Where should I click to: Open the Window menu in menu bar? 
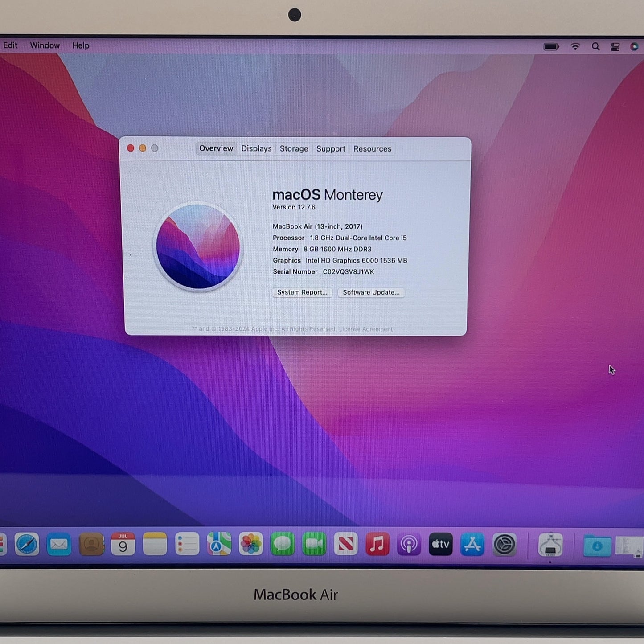pos(45,45)
